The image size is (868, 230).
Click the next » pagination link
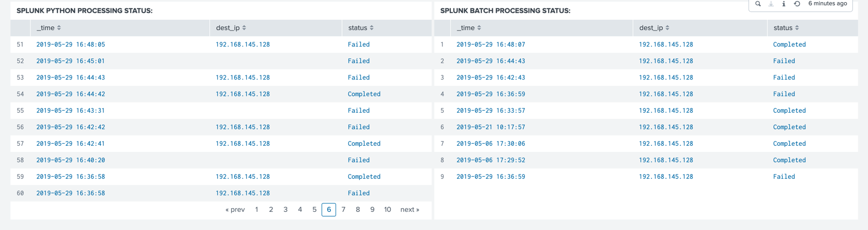click(x=410, y=210)
